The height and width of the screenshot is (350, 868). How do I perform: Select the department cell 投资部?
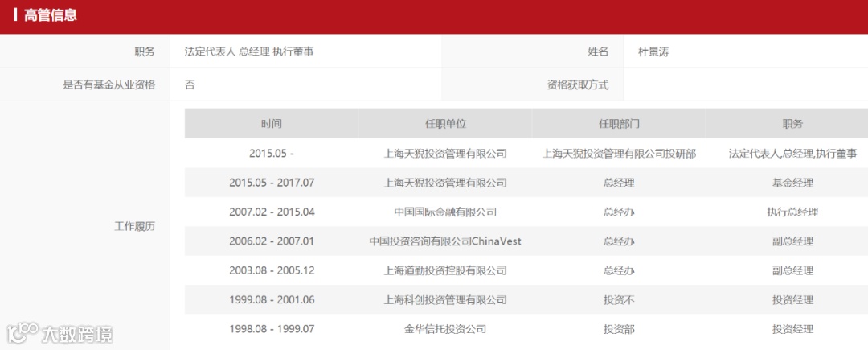(x=619, y=330)
